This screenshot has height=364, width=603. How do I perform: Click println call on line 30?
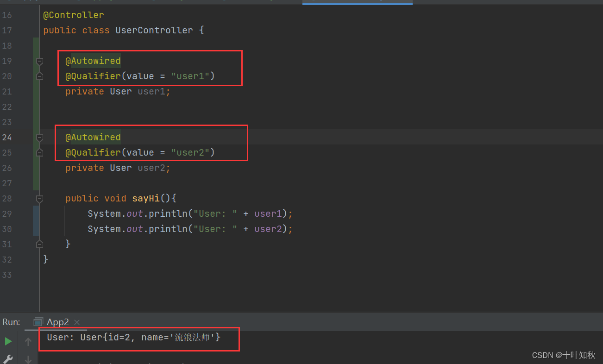click(168, 229)
